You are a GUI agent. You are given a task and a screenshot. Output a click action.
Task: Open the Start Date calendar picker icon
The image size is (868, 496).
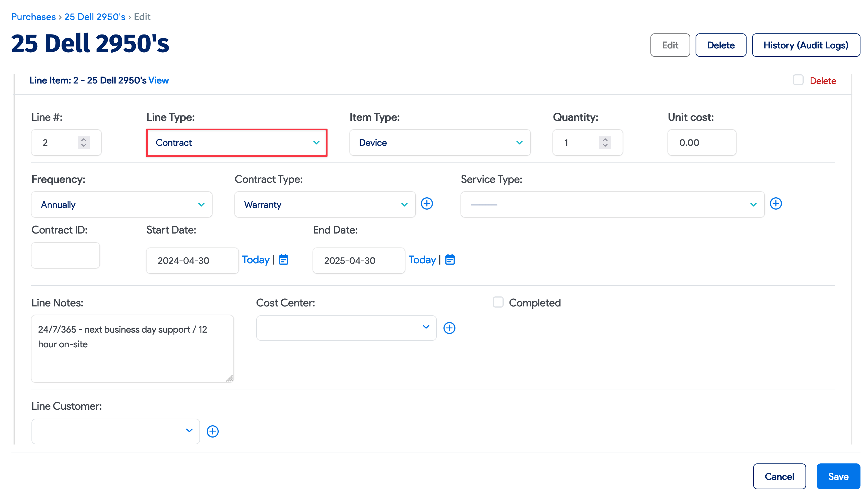(x=284, y=260)
